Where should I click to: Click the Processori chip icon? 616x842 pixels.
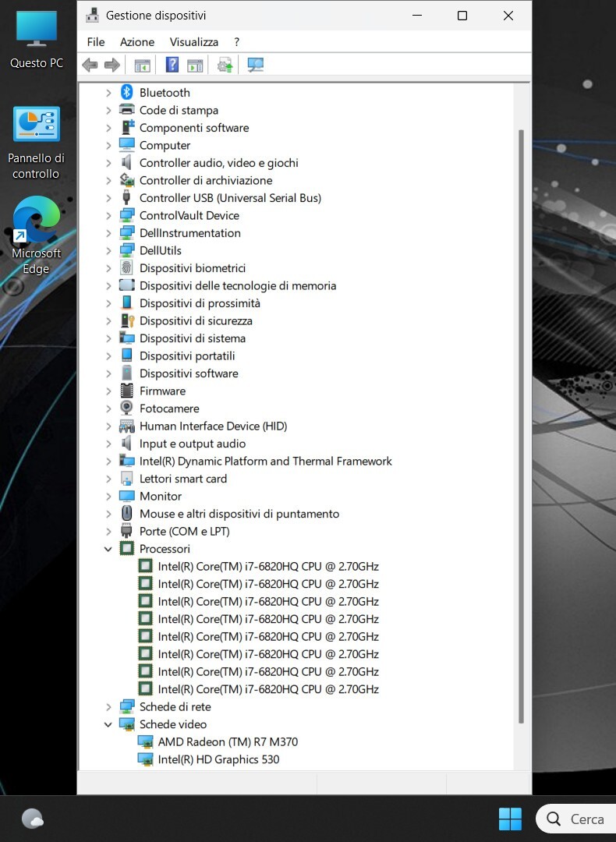tap(127, 549)
